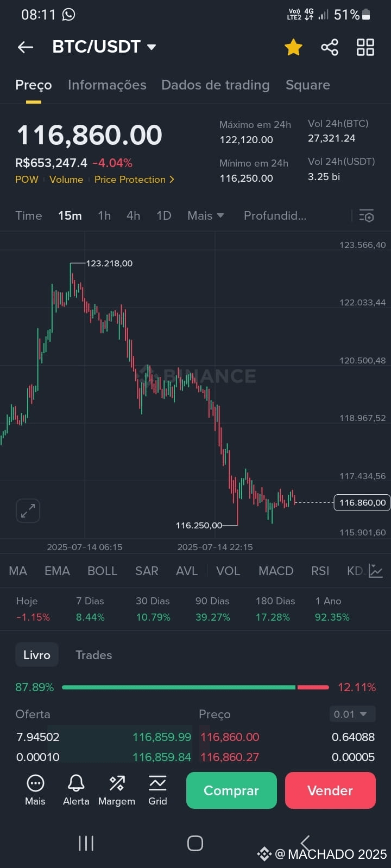The height and width of the screenshot is (868, 391).
Task: Tap the Hoje -1.15% performance
Action: click(33, 609)
